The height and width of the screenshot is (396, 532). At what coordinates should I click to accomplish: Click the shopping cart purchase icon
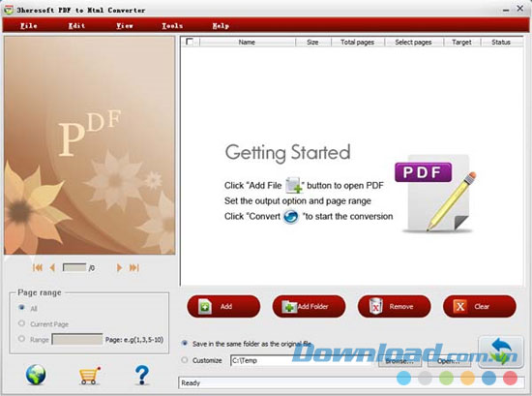(x=90, y=376)
